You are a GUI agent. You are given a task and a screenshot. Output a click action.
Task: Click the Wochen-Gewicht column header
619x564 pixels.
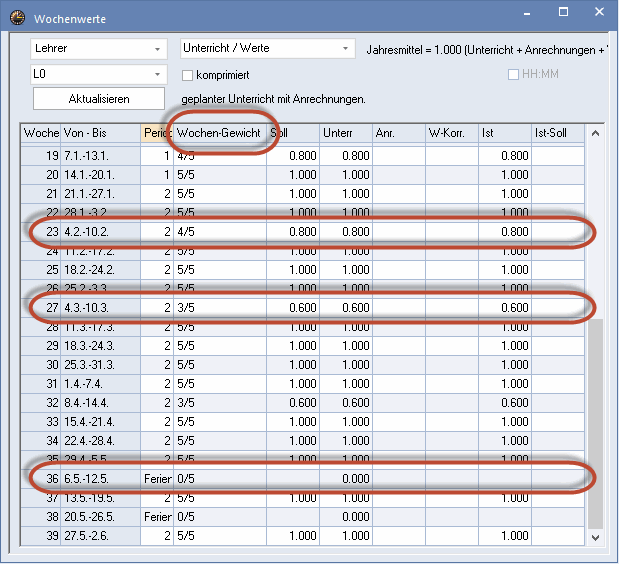coord(220,133)
